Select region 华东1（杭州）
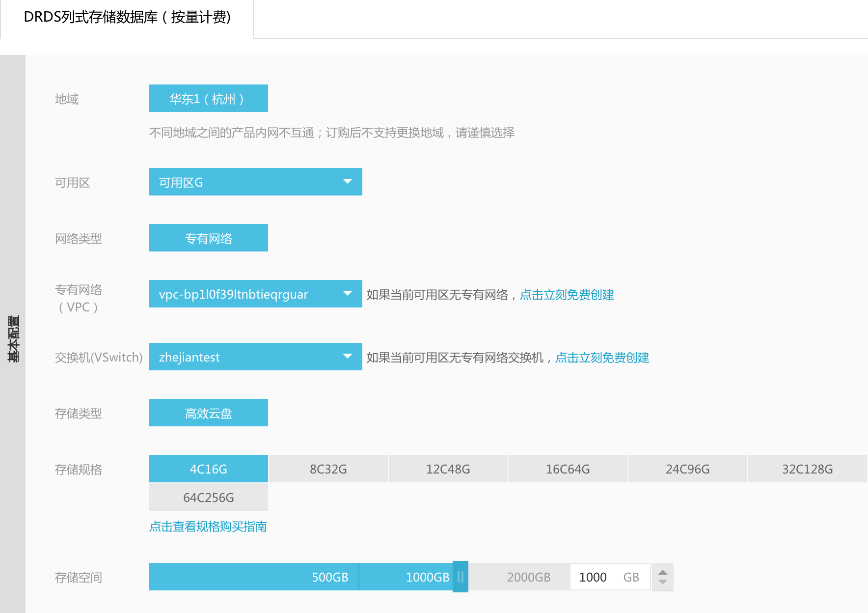 coord(208,99)
